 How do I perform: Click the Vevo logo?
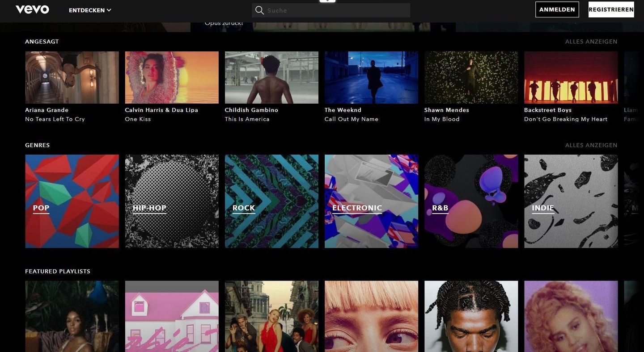[32, 9]
